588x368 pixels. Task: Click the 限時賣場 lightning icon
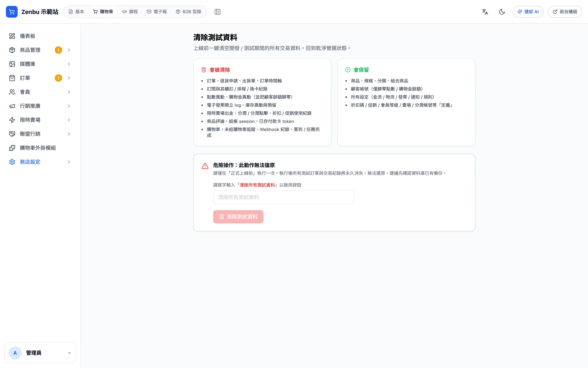click(x=12, y=120)
